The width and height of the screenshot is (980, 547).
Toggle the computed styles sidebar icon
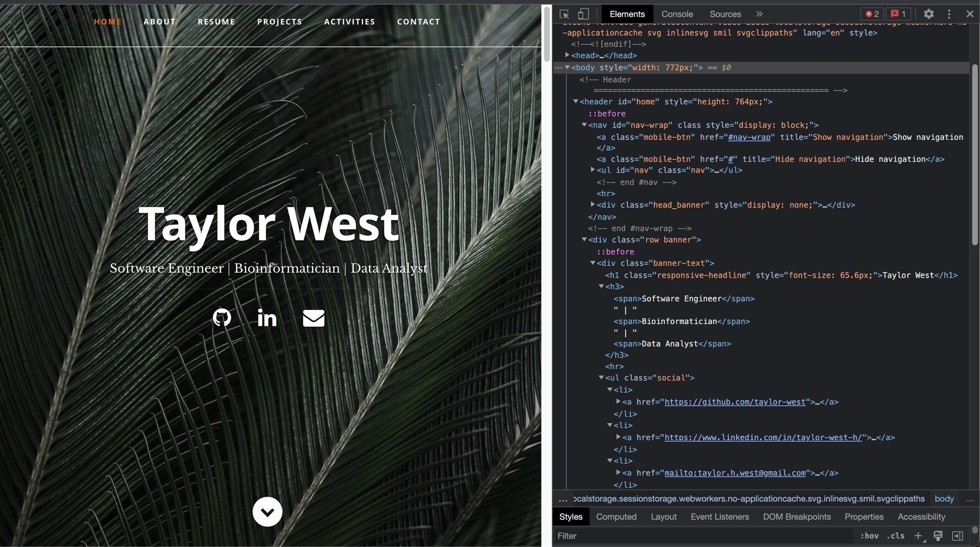pos(957,536)
